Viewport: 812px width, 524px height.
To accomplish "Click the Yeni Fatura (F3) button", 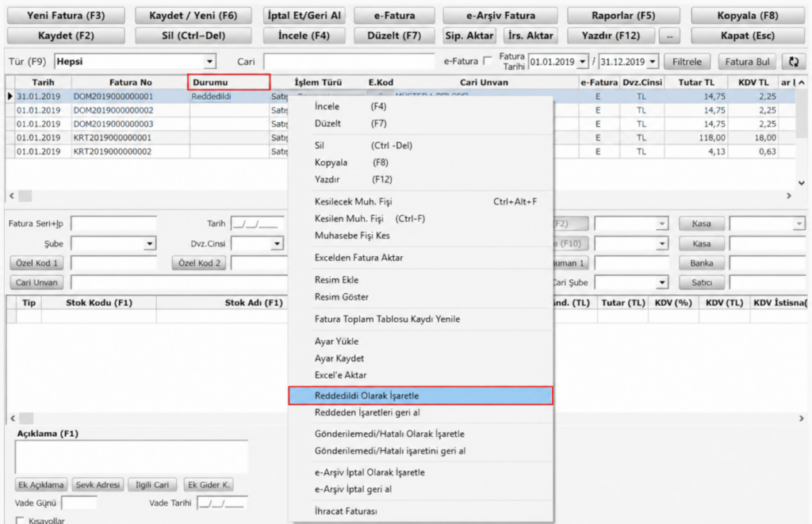I will click(x=66, y=16).
